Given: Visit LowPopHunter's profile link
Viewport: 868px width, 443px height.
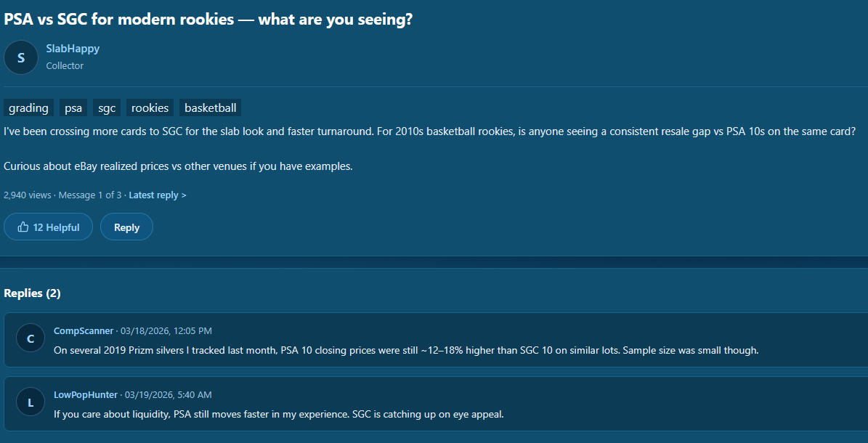Looking at the screenshot, I should (86, 395).
